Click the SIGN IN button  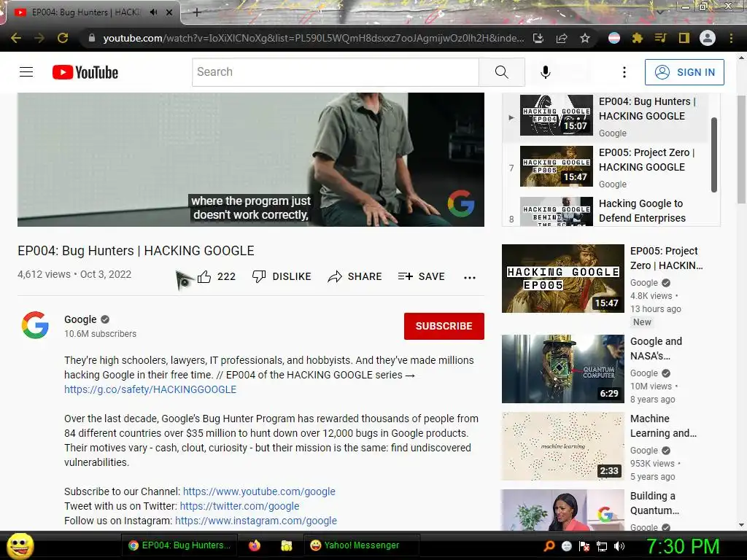click(684, 72)
